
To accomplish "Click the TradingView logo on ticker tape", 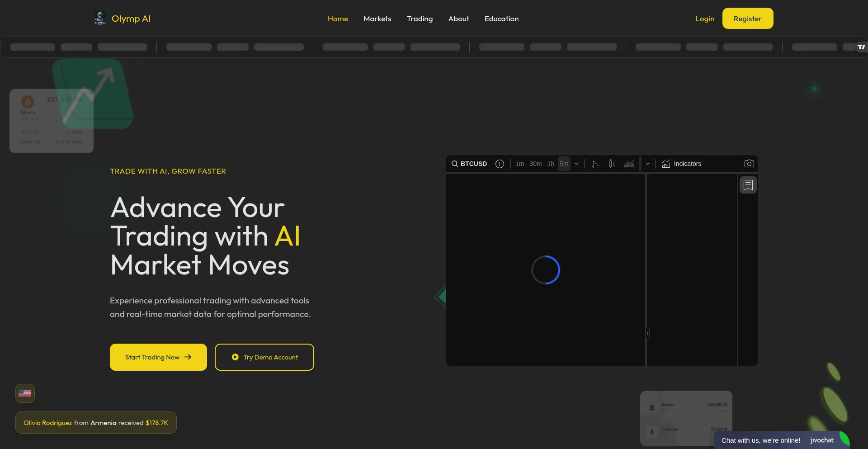I will tap(861, 47).
